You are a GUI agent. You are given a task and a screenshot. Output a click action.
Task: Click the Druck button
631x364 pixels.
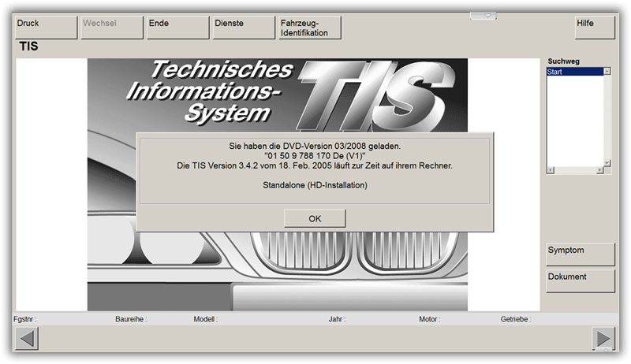pos(46,28)
